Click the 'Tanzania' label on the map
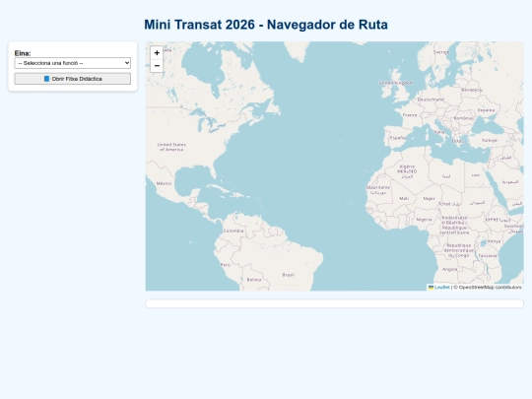Viewport: 532px width, 399px height. coord(488,256)
